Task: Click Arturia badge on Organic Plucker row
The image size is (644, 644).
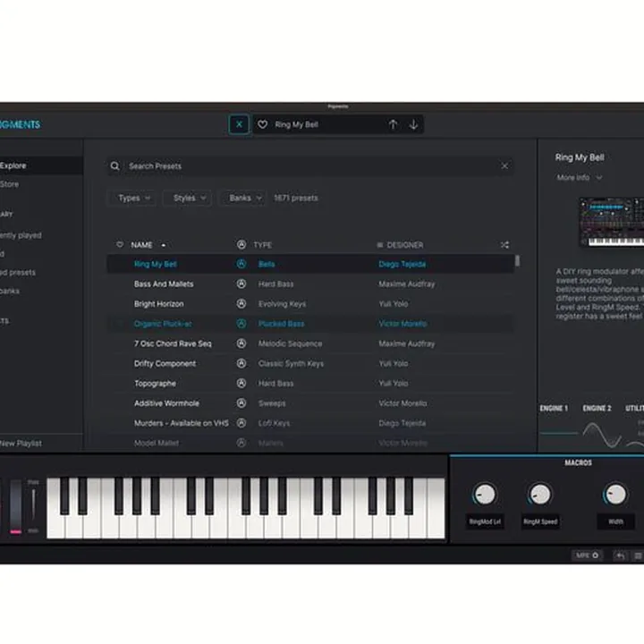Action: click(241, 324)
